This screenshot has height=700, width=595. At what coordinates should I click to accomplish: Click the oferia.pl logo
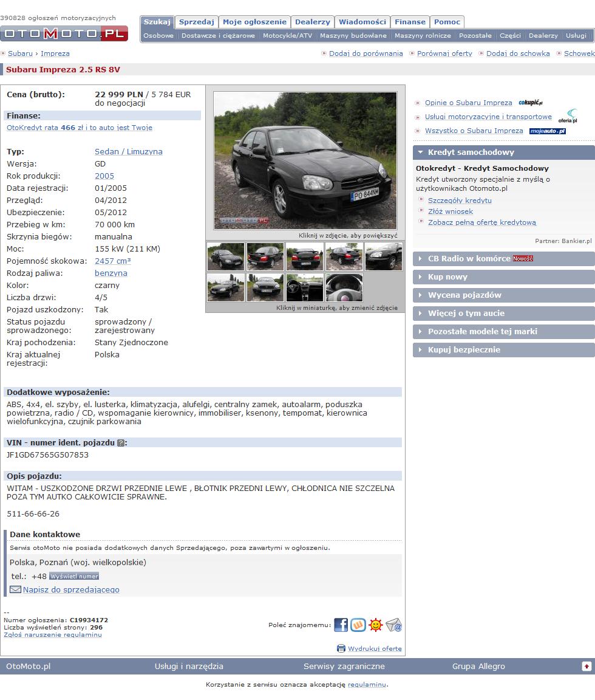(x=568, y=115)
